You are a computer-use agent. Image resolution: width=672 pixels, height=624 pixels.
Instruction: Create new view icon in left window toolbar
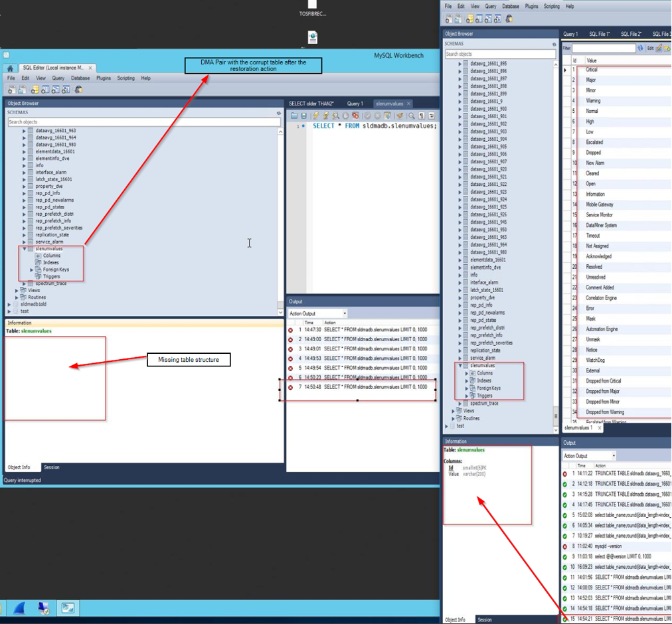click(x=55, y=90)
